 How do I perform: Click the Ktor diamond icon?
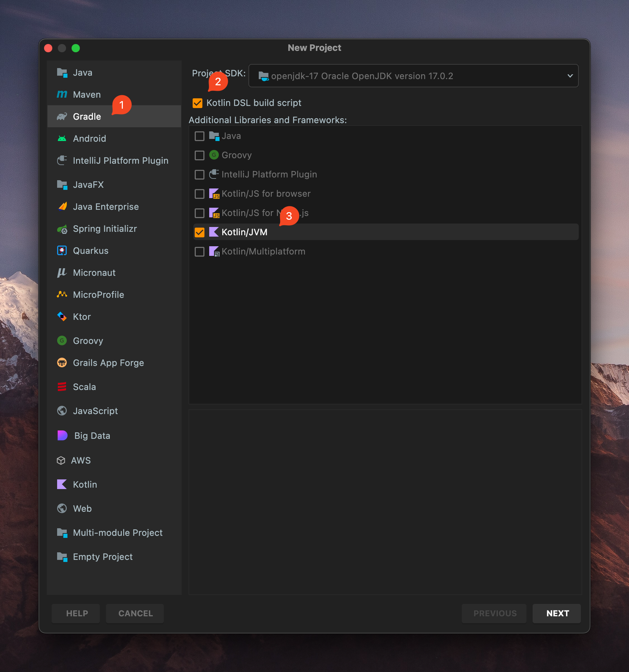pos(62,316)
